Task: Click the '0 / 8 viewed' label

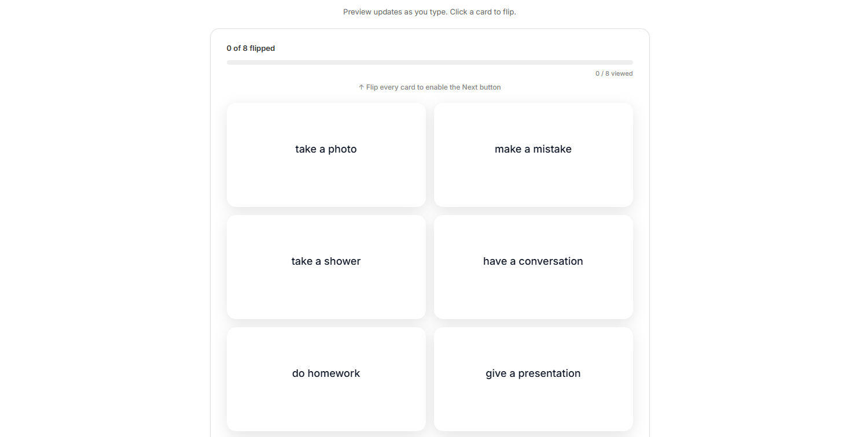Action: 614,73
